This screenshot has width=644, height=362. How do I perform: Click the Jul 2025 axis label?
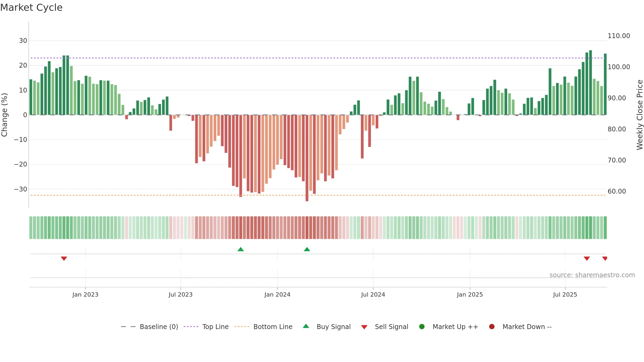(x=565, y=295)
